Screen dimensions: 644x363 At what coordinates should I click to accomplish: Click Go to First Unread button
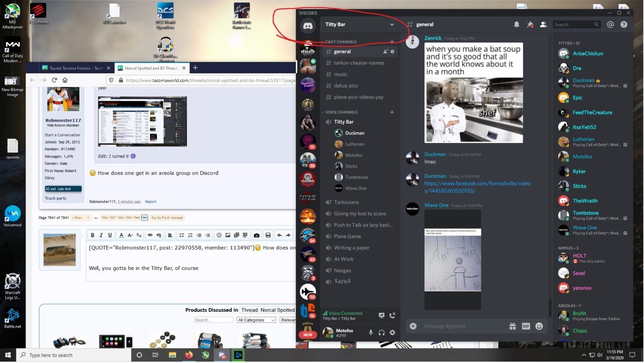[x=167, y=217]
